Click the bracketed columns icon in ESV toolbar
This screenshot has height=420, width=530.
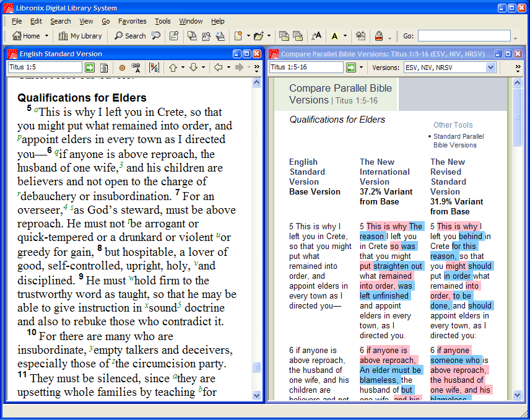point(154,68)
